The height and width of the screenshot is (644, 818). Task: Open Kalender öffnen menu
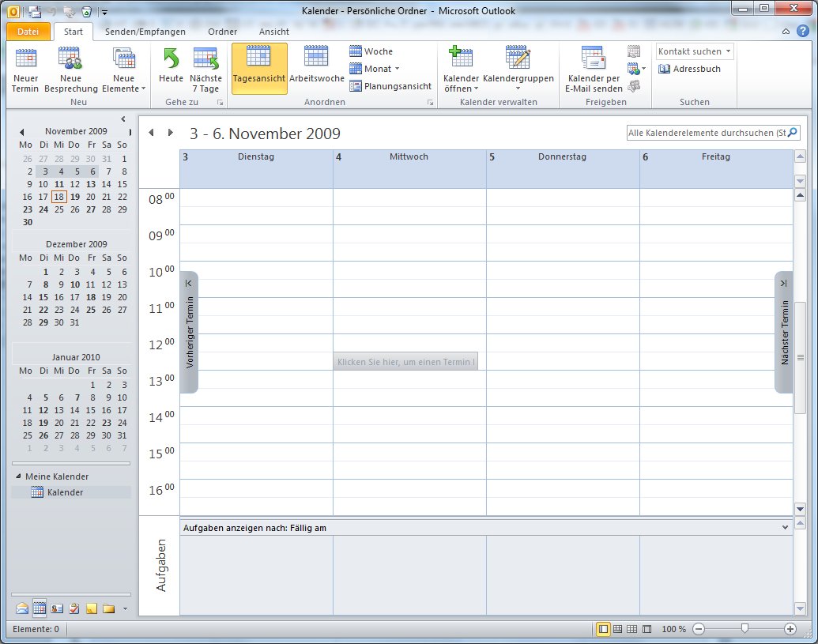pyautogui.click(x=462, y=70)
